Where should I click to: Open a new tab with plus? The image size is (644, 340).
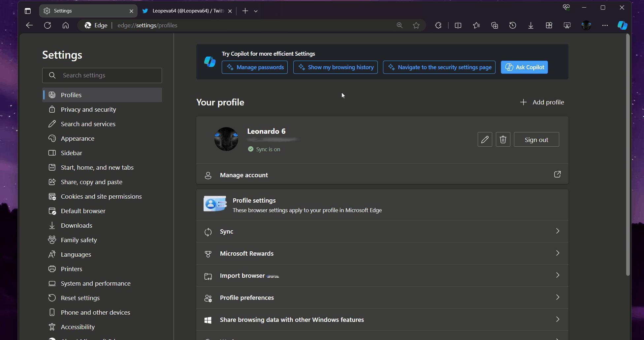245,11
